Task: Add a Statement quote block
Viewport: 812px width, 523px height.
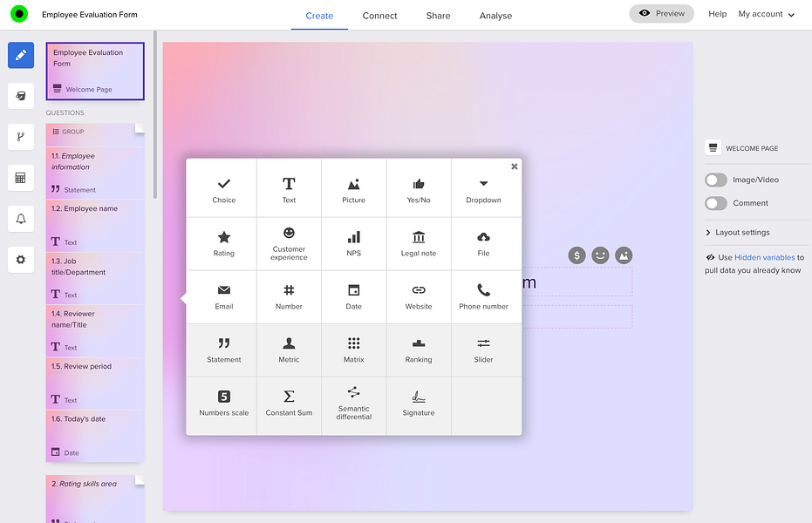Action: [x=223, y=350]
